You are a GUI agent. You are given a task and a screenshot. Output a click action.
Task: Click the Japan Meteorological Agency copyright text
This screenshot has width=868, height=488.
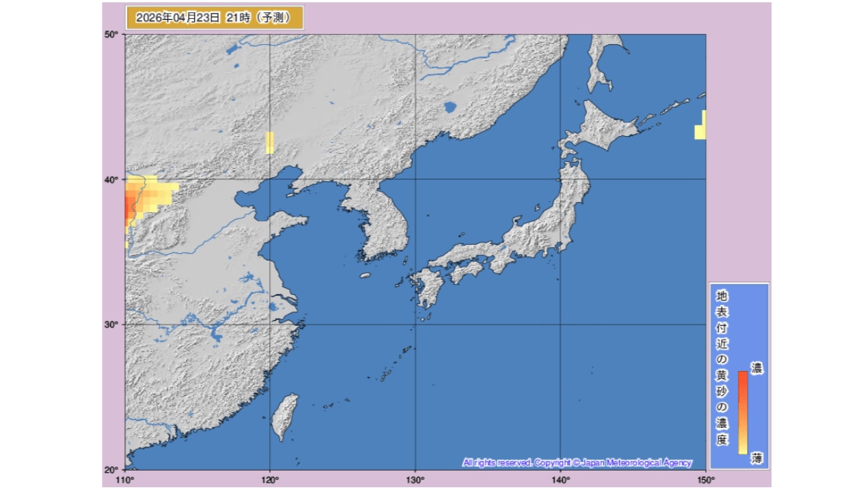point(577,462)
